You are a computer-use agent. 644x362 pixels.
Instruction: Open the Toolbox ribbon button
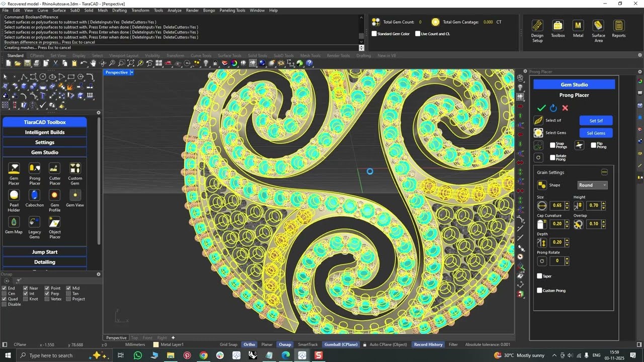point(558,29)
